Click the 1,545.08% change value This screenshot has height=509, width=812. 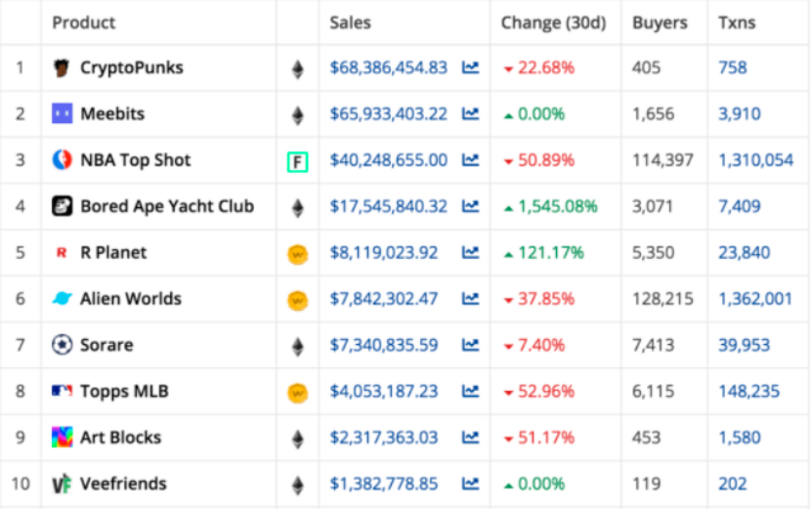[557, 206]
